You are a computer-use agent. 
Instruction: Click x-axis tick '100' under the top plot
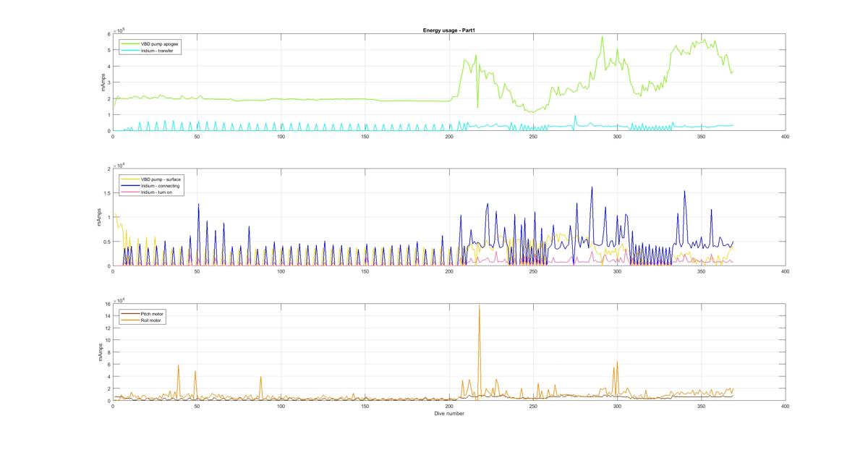[281, 136]
